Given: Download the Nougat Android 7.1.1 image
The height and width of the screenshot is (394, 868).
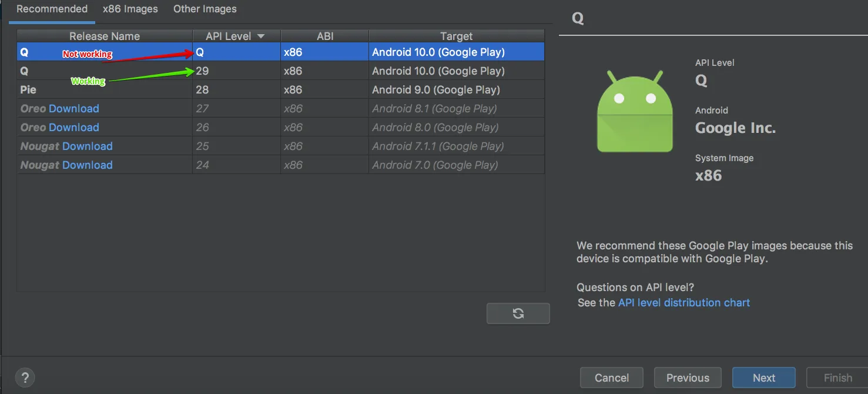Looking at the screenshot, I should click(x=88, y=146).
